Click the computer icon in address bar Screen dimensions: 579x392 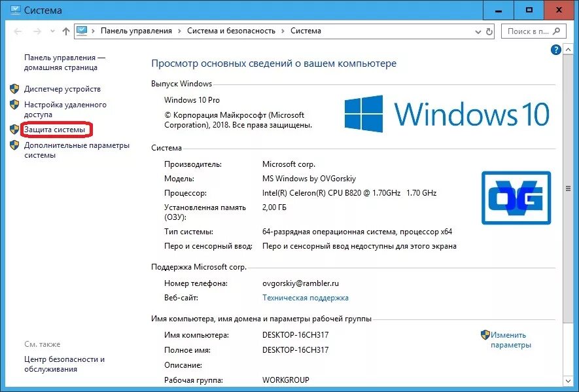pos(82,31)
